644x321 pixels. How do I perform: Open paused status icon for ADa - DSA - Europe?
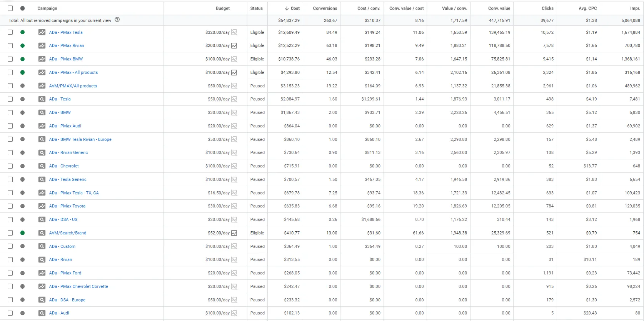coord(23,300)
